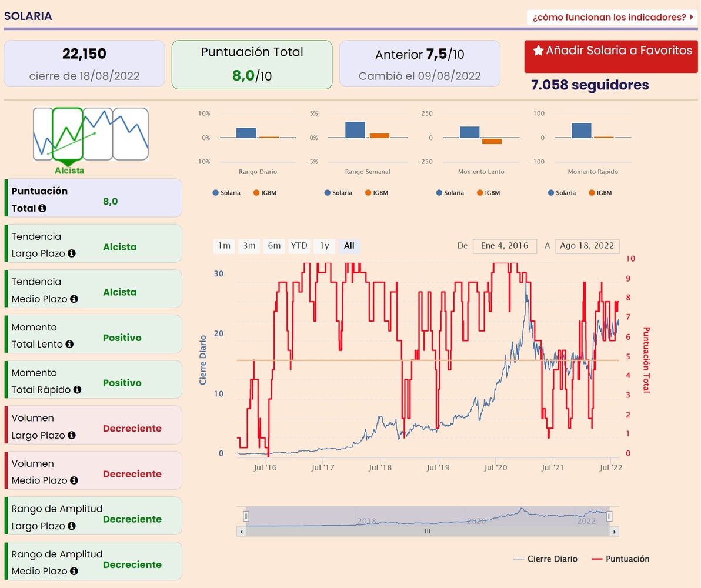Select the 6m time range
Image resolution: width=701 pixels, height=588 pixels.
pos(274,246)
